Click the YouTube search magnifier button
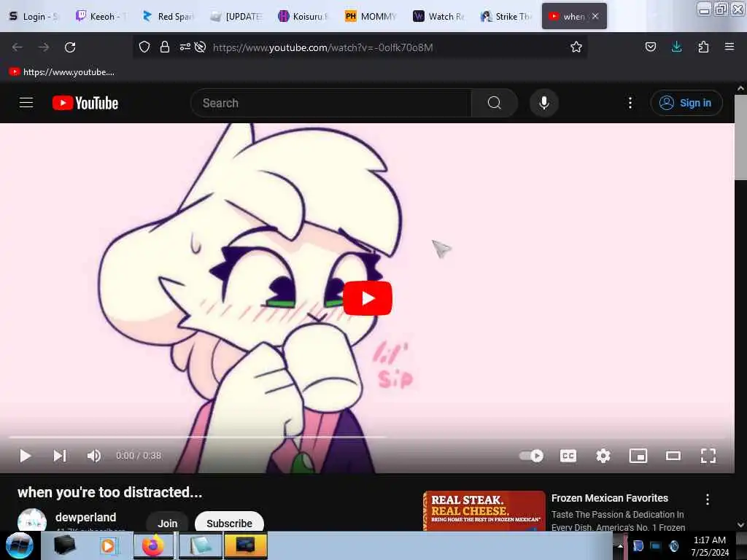 pos(495,103)
